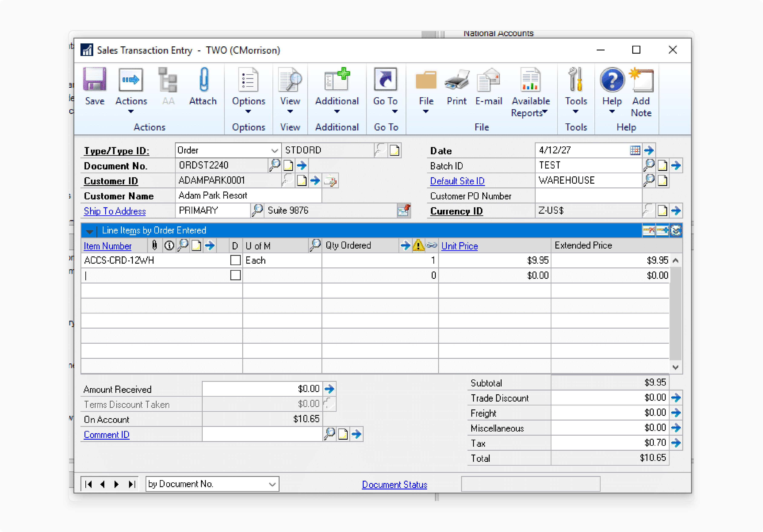The height and width of the screenshot is (532, 763).
Task: Go to the first record button
Action: tap(88, 484)
